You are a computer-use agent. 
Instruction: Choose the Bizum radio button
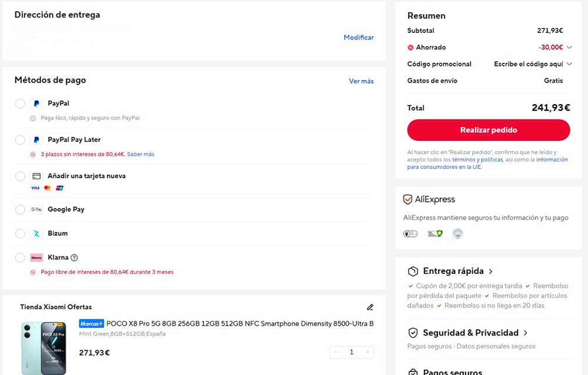(x=20, y=233)
